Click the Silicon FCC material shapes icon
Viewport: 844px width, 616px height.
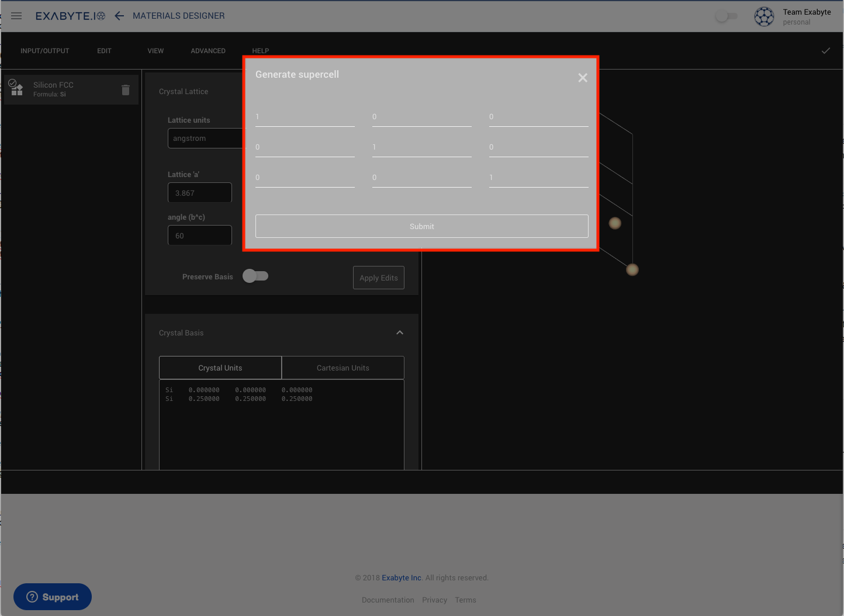pos(16,88)
